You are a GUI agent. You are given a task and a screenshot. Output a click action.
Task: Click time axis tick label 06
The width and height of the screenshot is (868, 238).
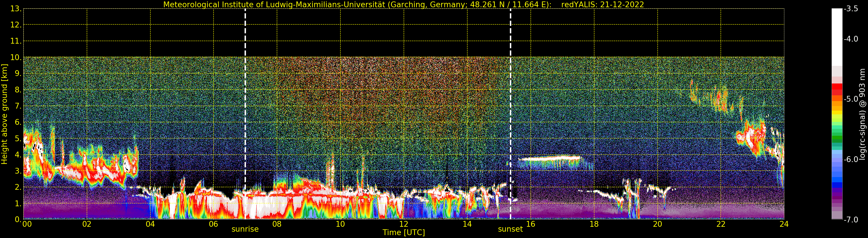point(214,224)
